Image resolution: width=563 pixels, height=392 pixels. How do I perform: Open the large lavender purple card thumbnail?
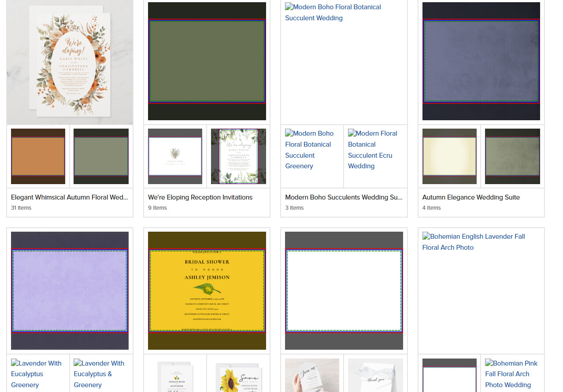[70, 291]
